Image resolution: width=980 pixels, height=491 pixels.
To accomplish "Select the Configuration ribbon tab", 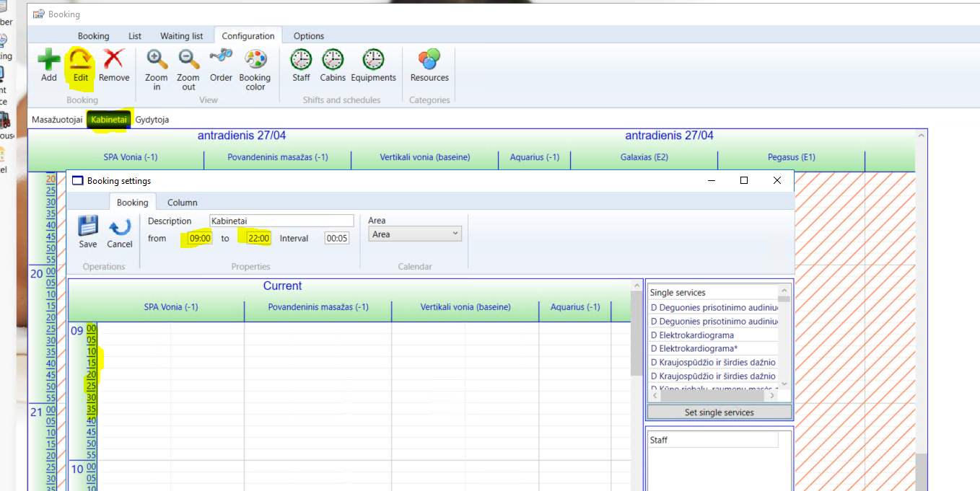I will (x=248, y=36).
